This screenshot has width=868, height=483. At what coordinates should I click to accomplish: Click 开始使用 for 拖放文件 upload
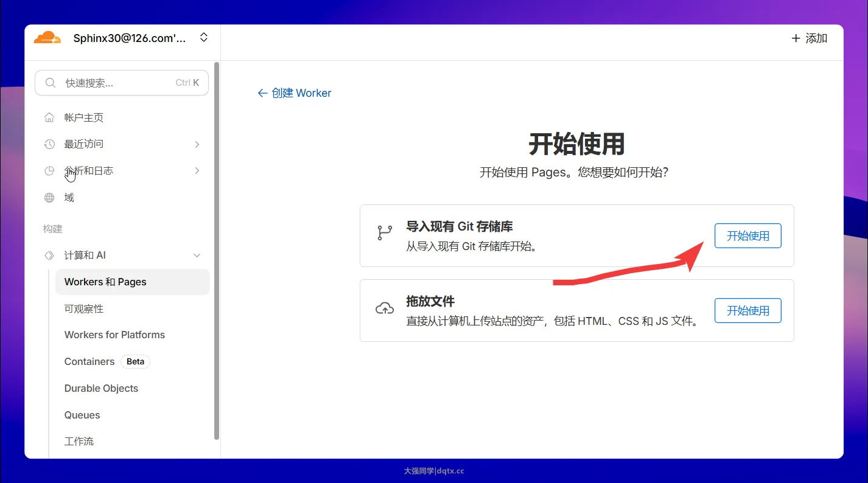point(747,311)
